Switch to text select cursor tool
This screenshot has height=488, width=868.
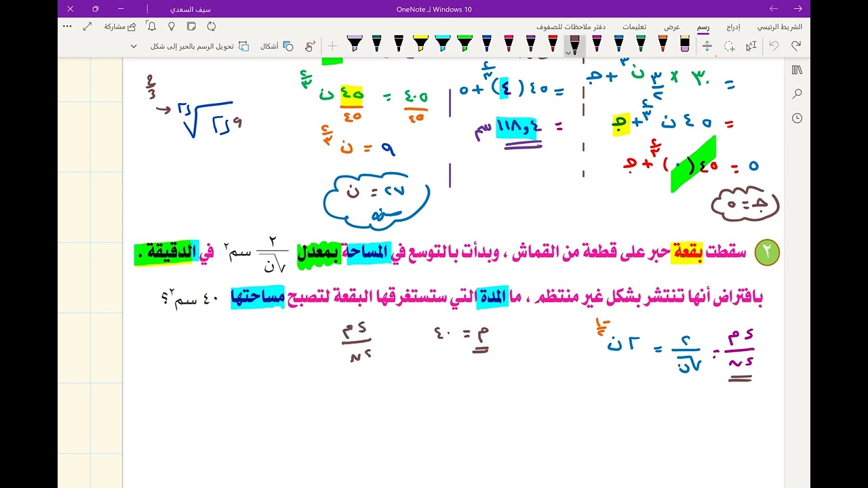[x=751, y=46]
